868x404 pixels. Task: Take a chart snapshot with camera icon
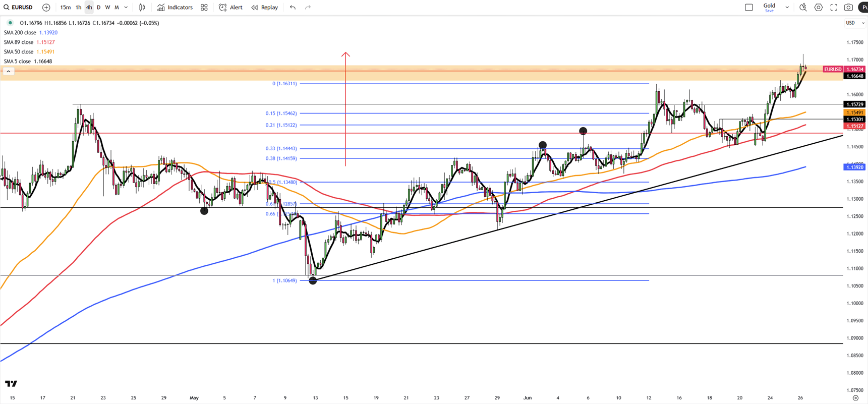tap(849, 8)
